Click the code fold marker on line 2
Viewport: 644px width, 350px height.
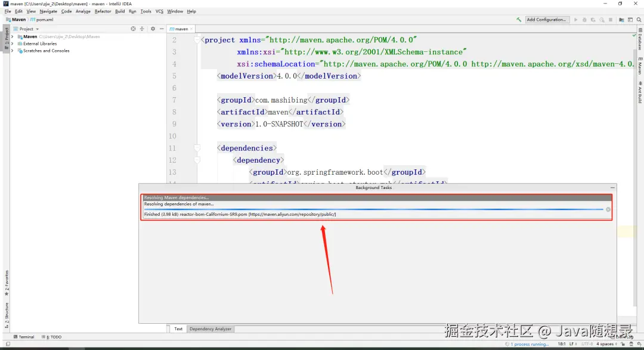click(x=197, y=40)
